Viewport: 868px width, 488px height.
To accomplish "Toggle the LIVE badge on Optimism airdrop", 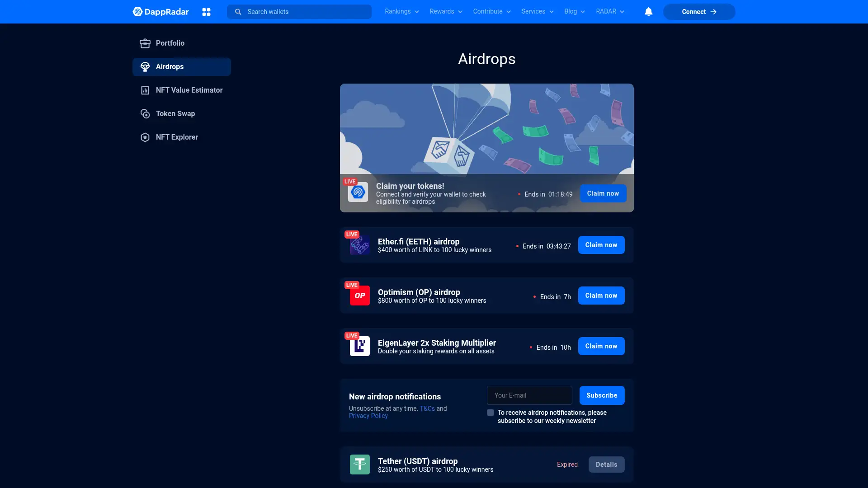I will click(352, 285).
